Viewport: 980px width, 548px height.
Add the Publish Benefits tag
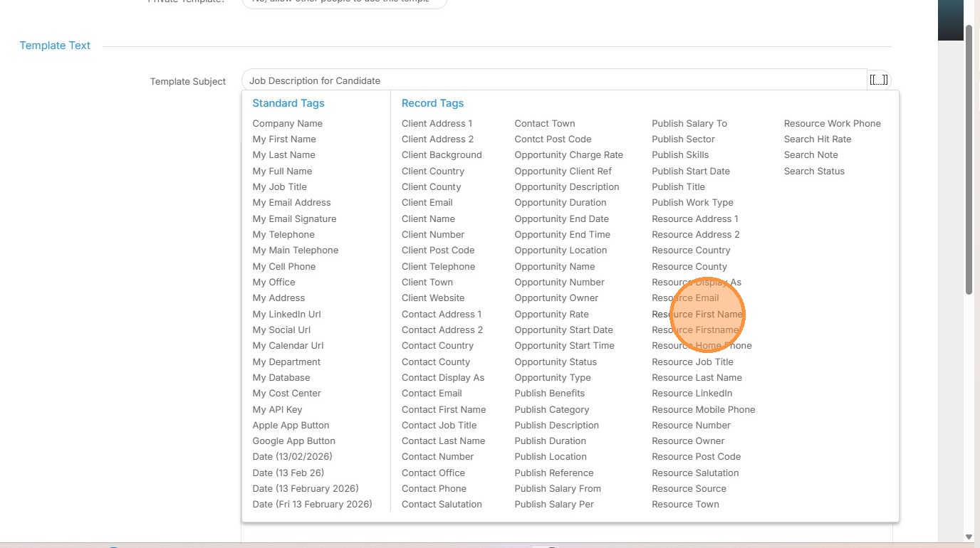click(550, 393)
